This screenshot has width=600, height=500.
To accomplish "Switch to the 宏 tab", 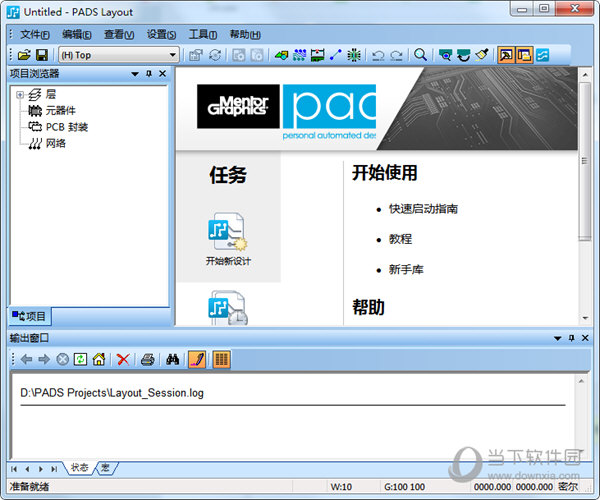I will click(106, 467).
